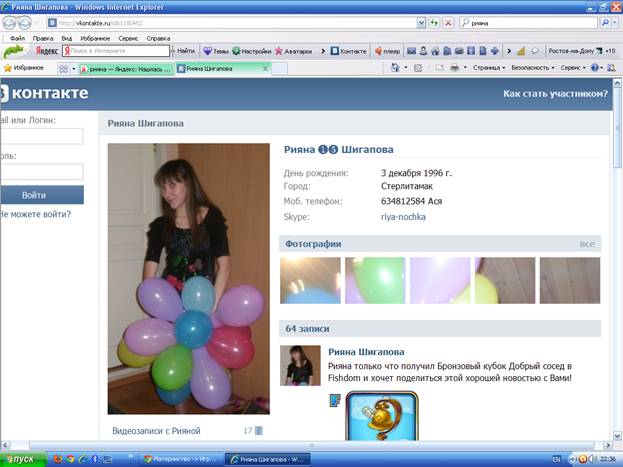Click the Firefox quick launch icon

point(58,459)
